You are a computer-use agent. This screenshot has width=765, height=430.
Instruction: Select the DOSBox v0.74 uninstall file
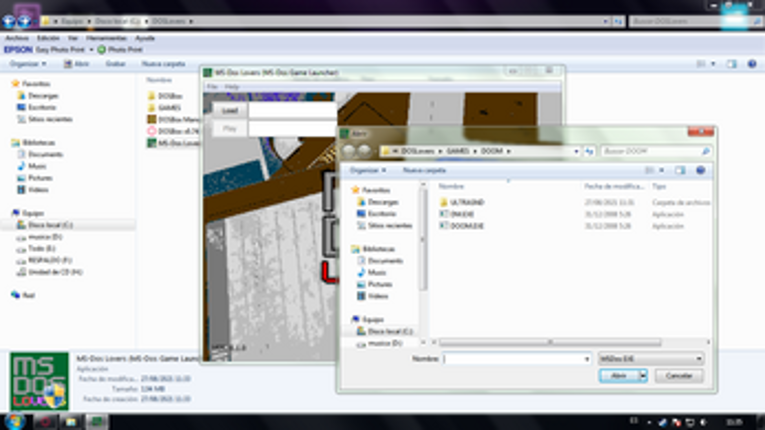click(174, 131)
